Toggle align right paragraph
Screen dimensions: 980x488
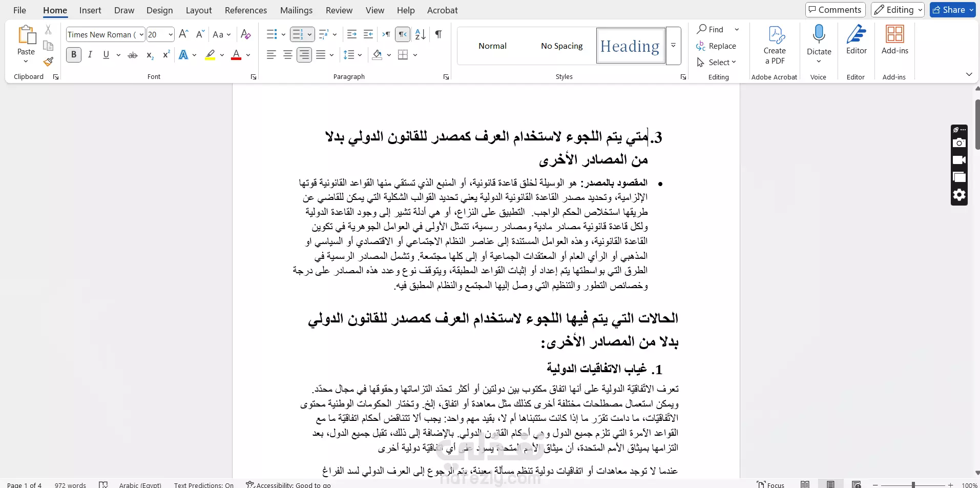point(304,55)
